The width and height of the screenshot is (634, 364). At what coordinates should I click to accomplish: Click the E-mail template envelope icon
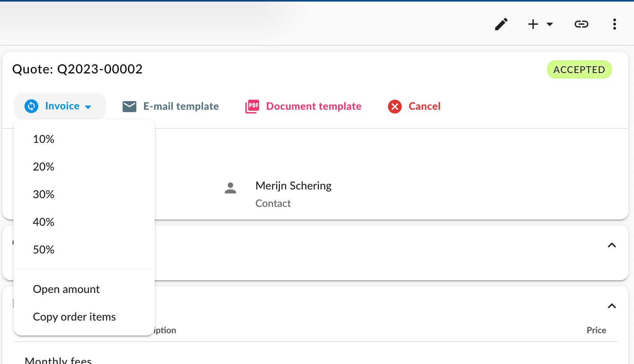click(129, 107)
